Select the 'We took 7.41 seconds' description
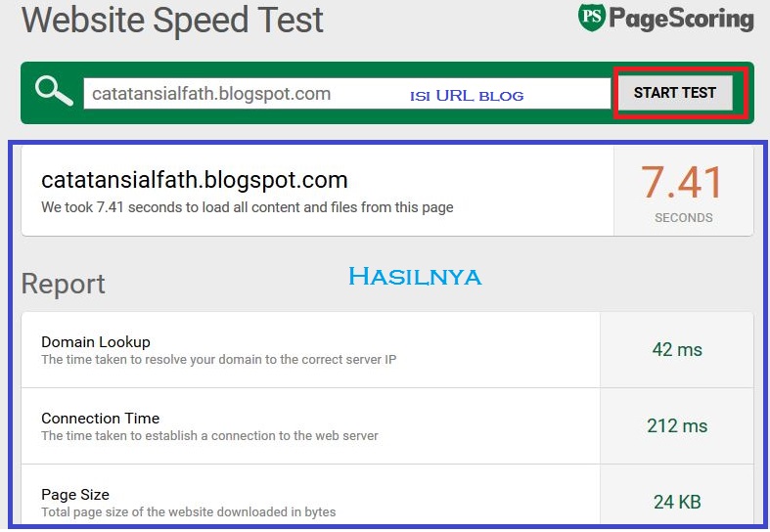 click(x=247, y=207)
